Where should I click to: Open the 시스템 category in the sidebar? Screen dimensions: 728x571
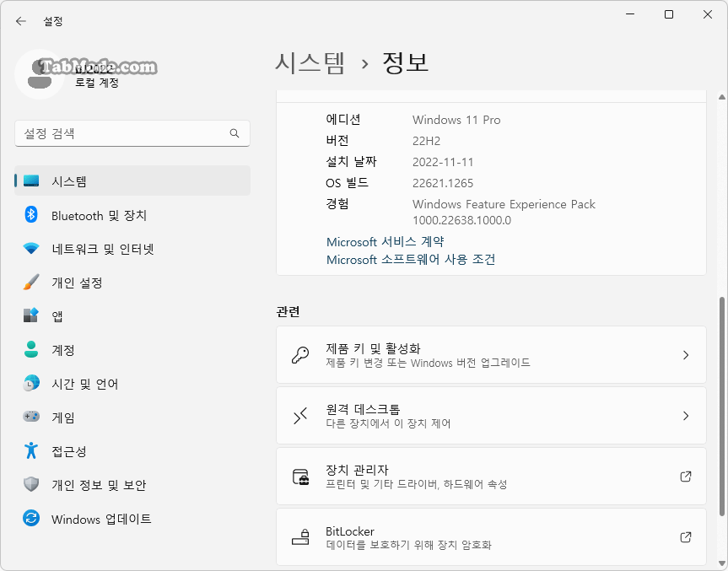pyautogui.click(x=132, y=181)
